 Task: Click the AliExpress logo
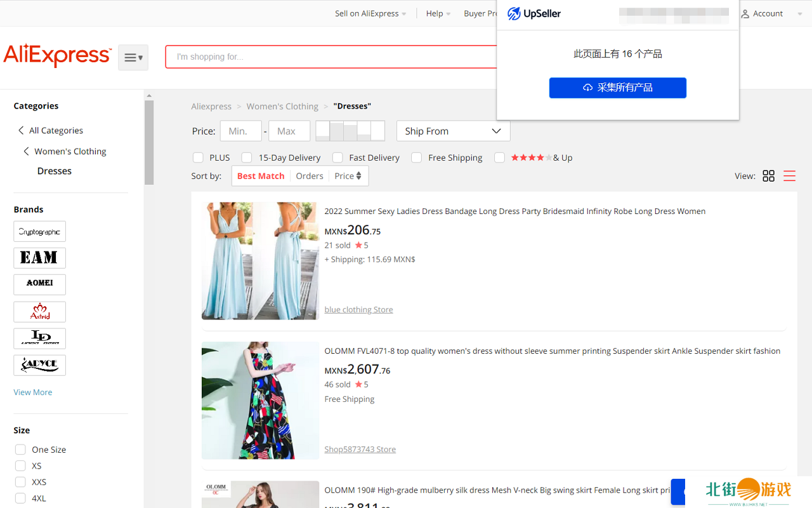[x=57, y=56]
